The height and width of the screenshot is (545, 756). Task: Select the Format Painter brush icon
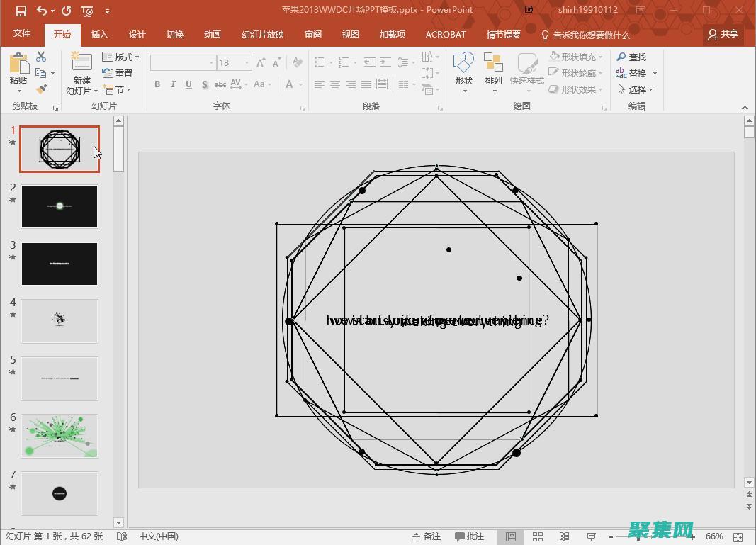click(41, 89)
